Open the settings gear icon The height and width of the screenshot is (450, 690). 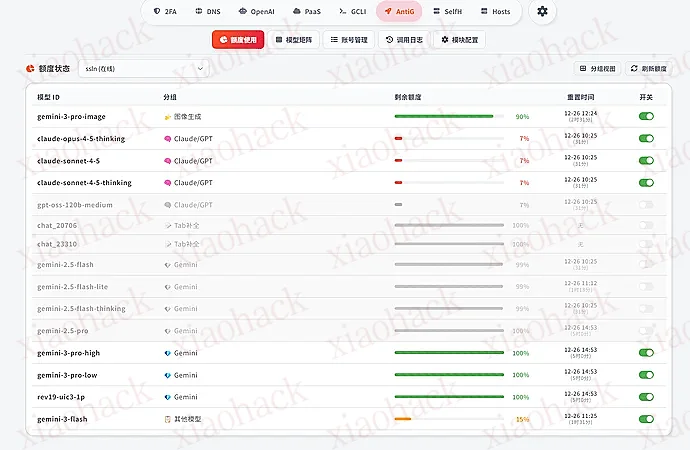click(x=542, y=11)
